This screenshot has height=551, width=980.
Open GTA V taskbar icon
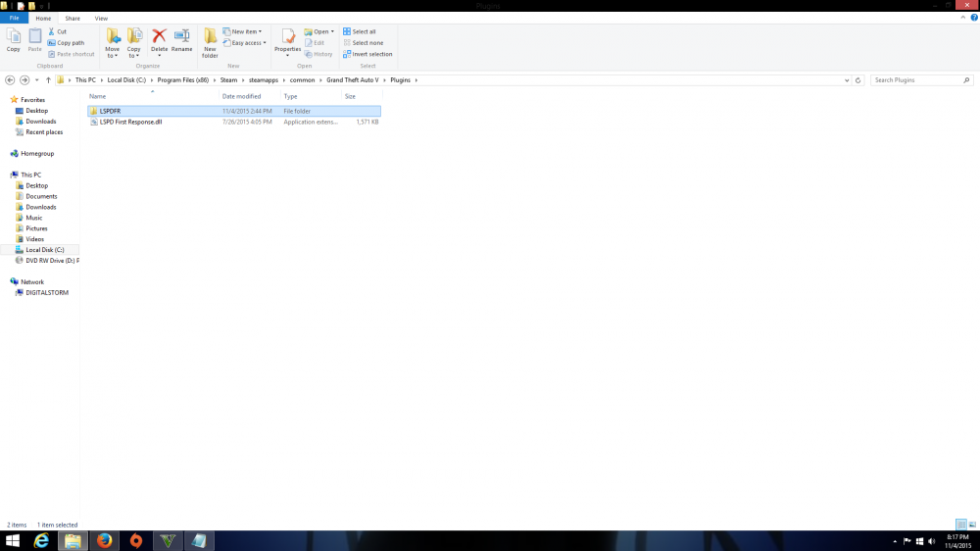coord(168,540)
